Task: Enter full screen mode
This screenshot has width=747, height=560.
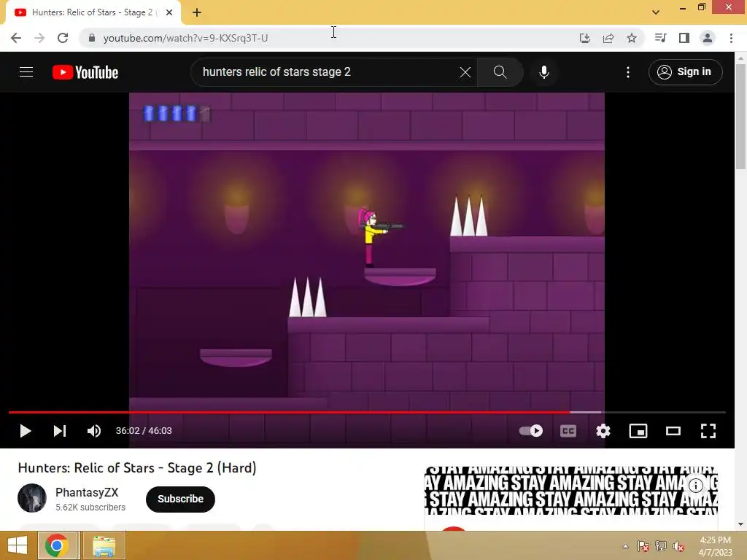Action: click(708, 431)
